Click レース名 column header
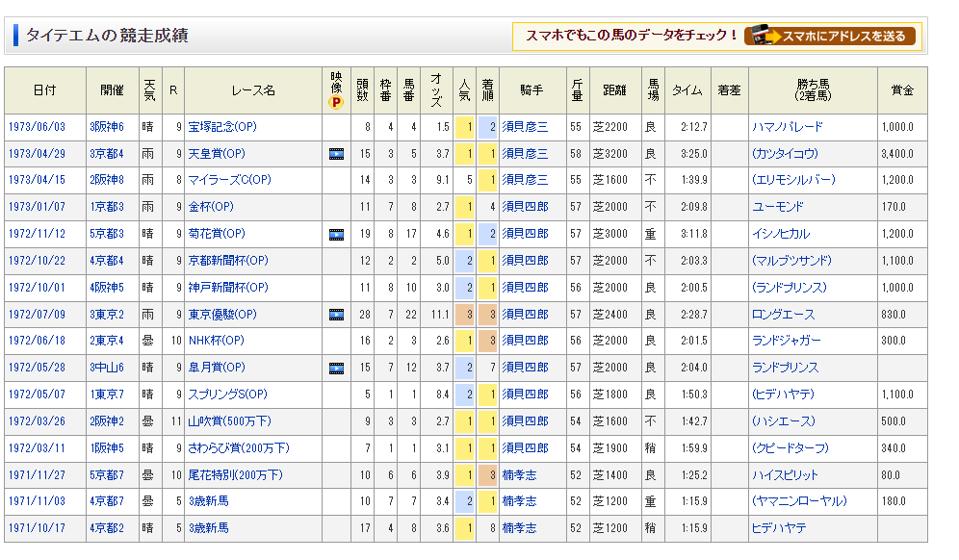The image size is (959, 560). click(x=253, y=90)
